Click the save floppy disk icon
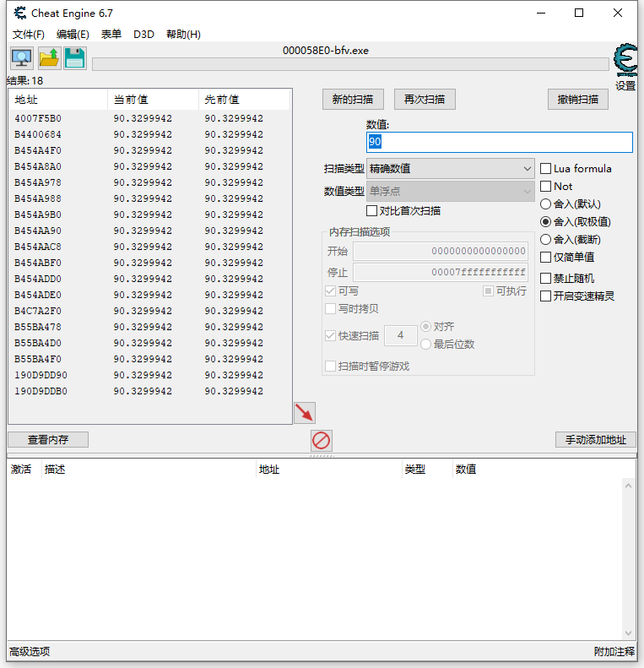The image size is (644, 668). click(x=75, y=58)
